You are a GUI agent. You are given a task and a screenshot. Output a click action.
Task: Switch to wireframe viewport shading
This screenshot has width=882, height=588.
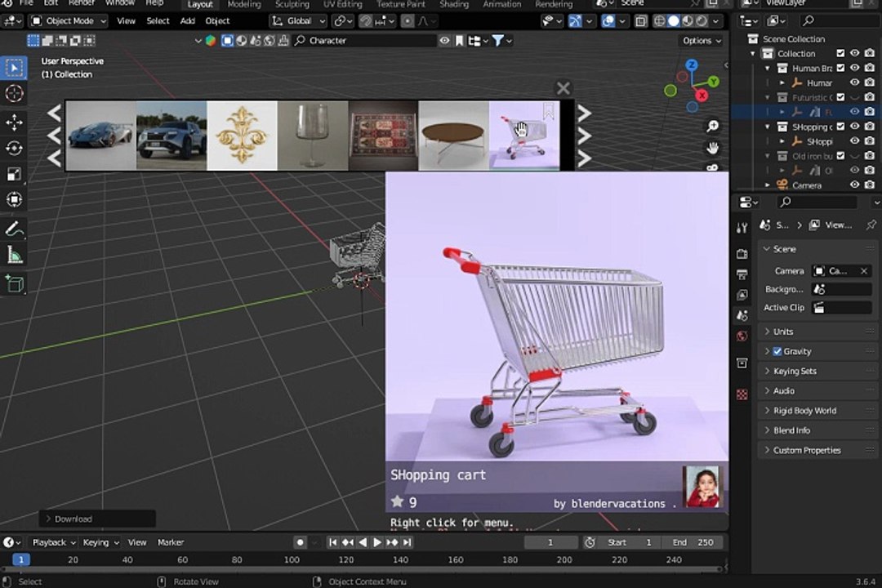(x=659, y=21)
